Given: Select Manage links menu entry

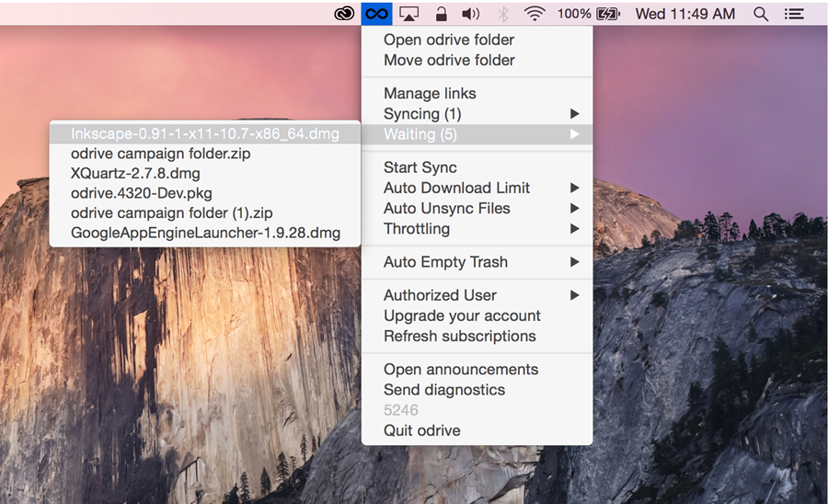Looking at the screenshot, I should point(477,94).
